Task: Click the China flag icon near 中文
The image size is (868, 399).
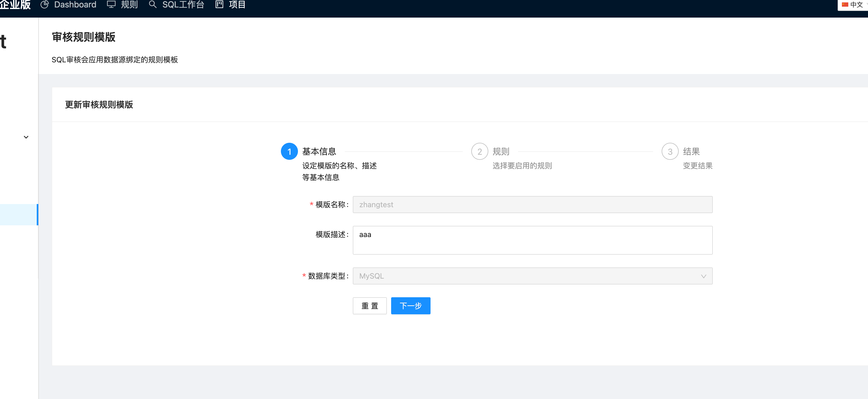Action: 845,4
